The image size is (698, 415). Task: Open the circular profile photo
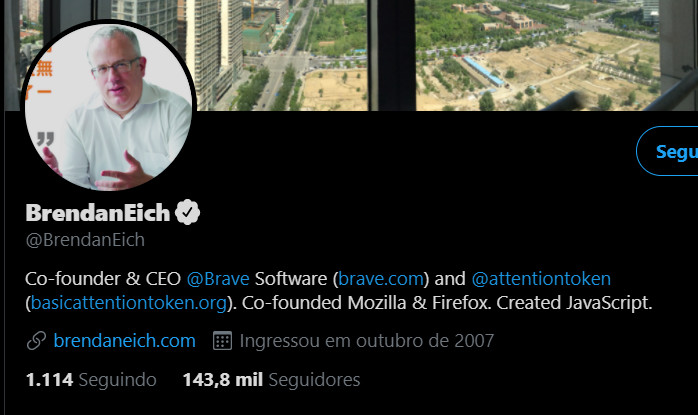coord(108,107)
